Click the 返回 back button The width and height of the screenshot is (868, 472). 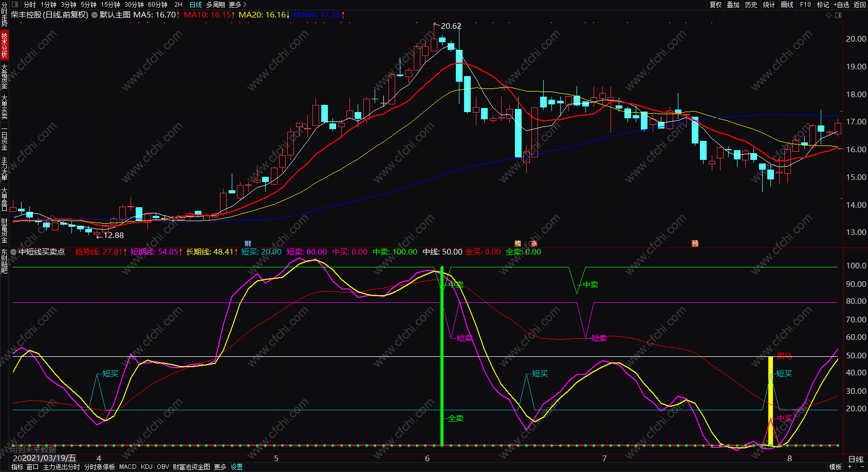click(860, 5)
